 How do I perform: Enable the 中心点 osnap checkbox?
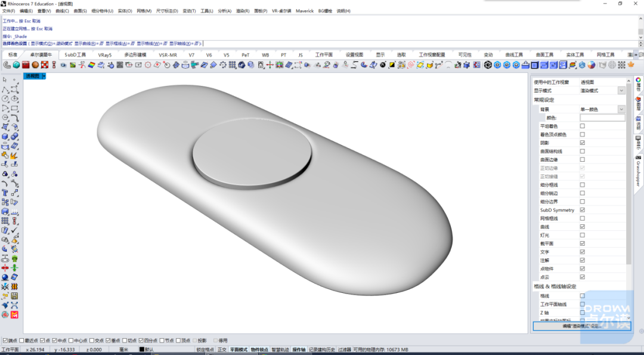click(71, 341)
